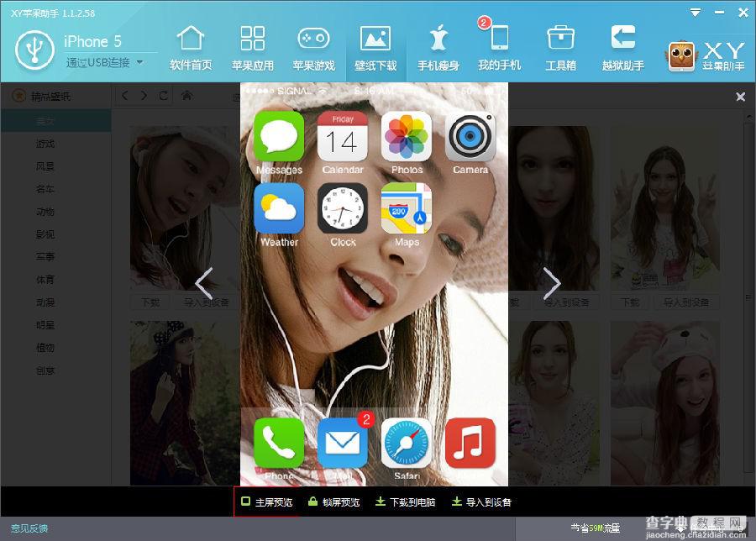Click Phone icon in preview dock
Screen dimensions: 756x541
pyautogui.click(x=279, y=444)
